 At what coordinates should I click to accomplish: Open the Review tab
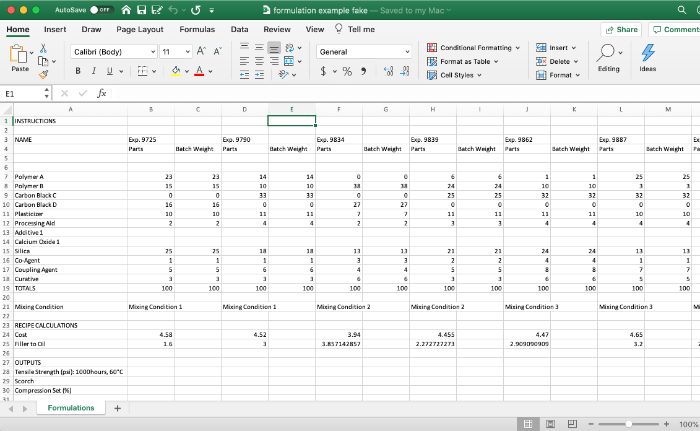click(277, 29)
